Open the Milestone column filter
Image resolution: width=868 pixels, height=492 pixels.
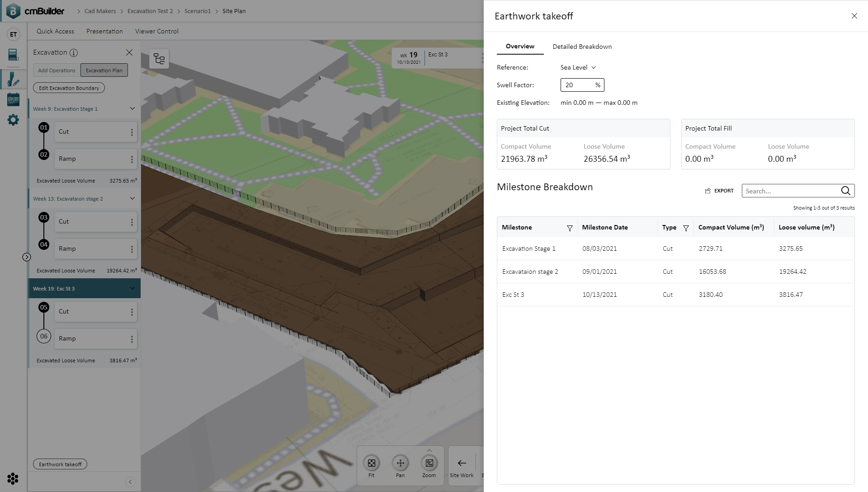tap(570, 228)
